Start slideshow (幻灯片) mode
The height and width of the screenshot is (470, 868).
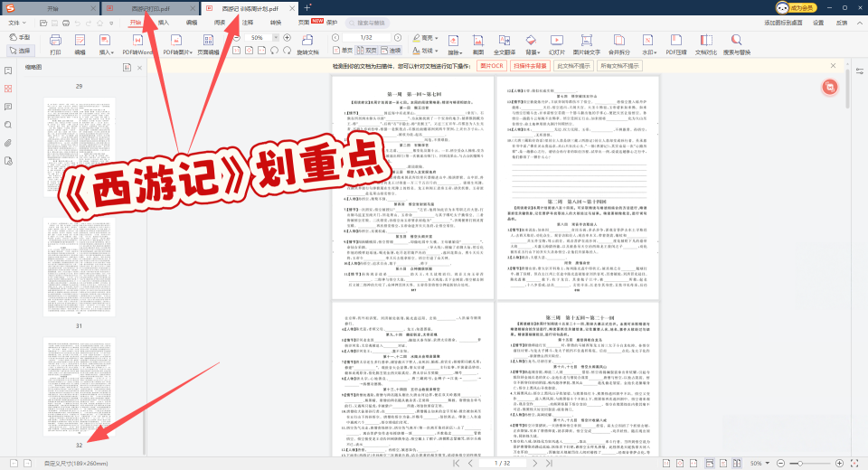556,44
